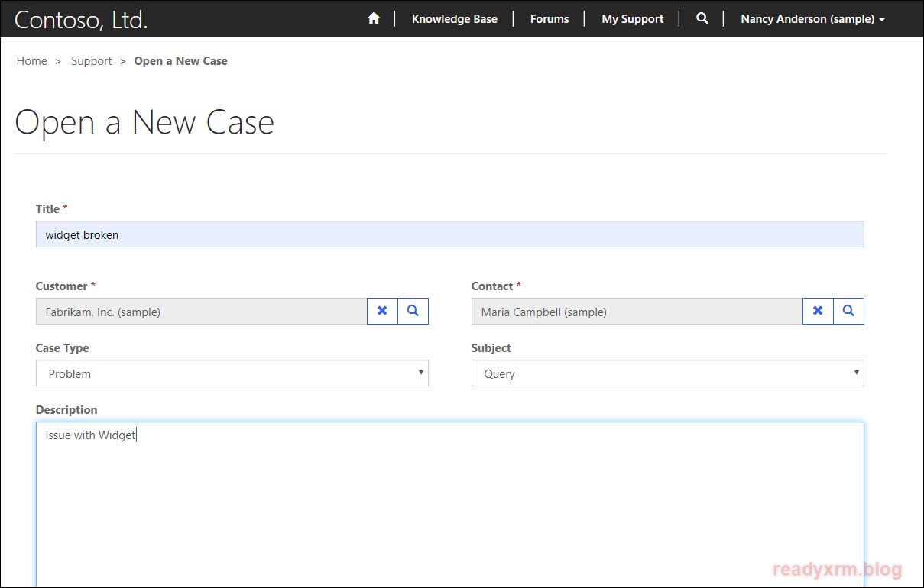This screenshot has width=924, height=588.
Task: Open the Customer lookup search
Action: [413, 311]
